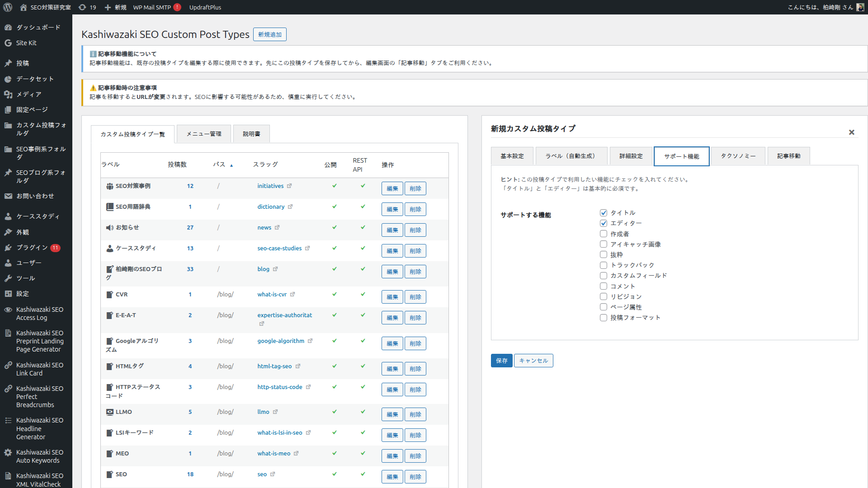The height and width of the screenshot is (488, 868).
Task: Expand the カスタム投稿フォルダ sidebar menu
Action: coord(41,129)
